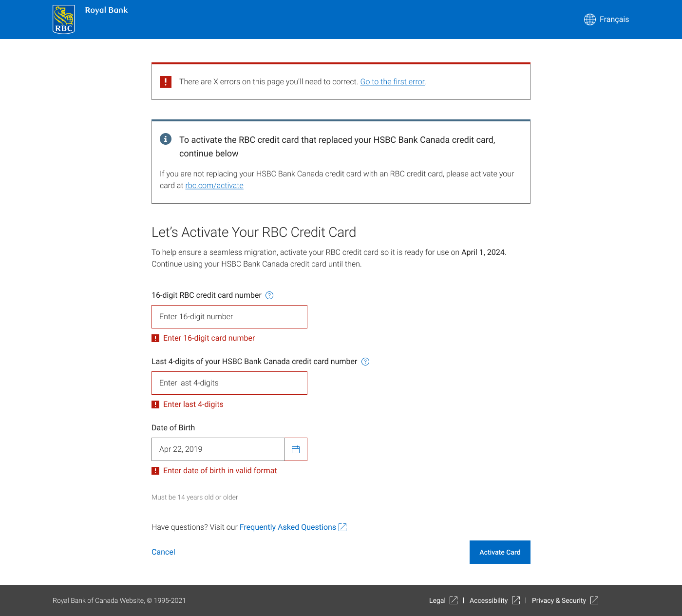This screenshot has width=682, height=616.
Task: Click the copyright text in footer
Action: 119,600
